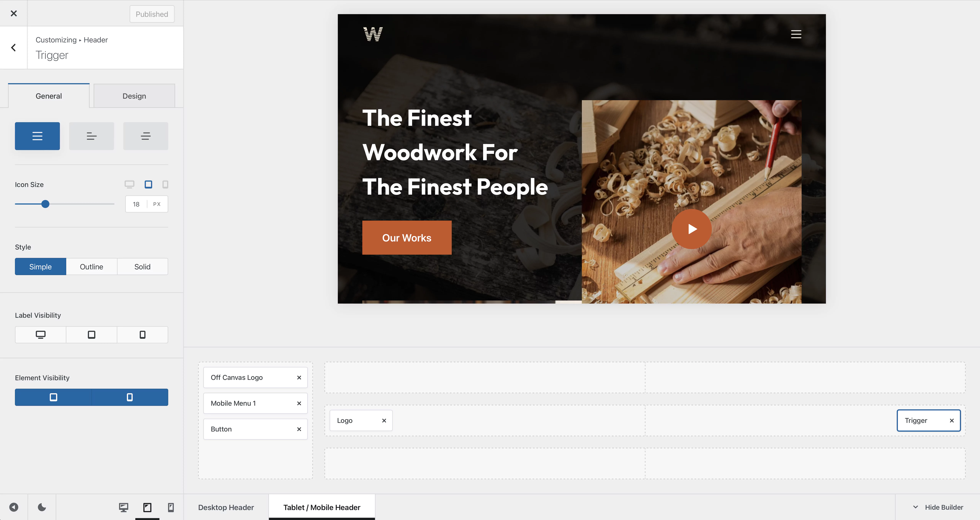Viewport: 980px width, 520px height.
Task: Switch to Desktop Header tab
Action: point(226,507)
